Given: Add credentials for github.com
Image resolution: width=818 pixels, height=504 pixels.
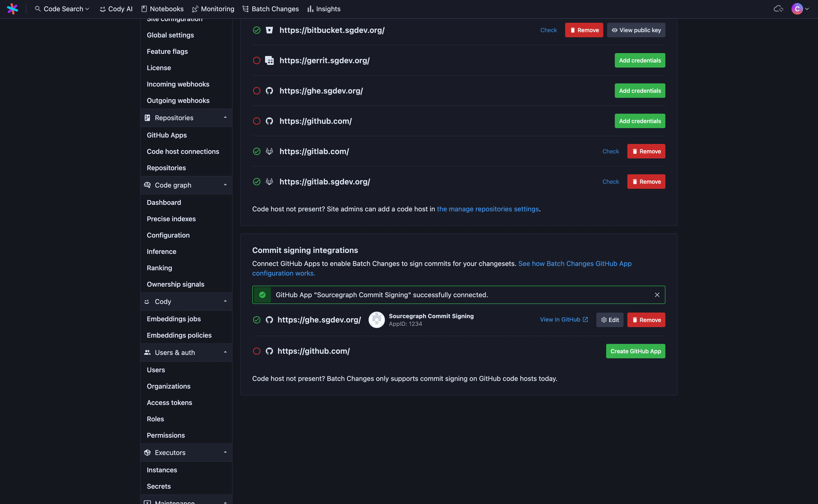Looking at the screenshot, I should coord(640,121).
